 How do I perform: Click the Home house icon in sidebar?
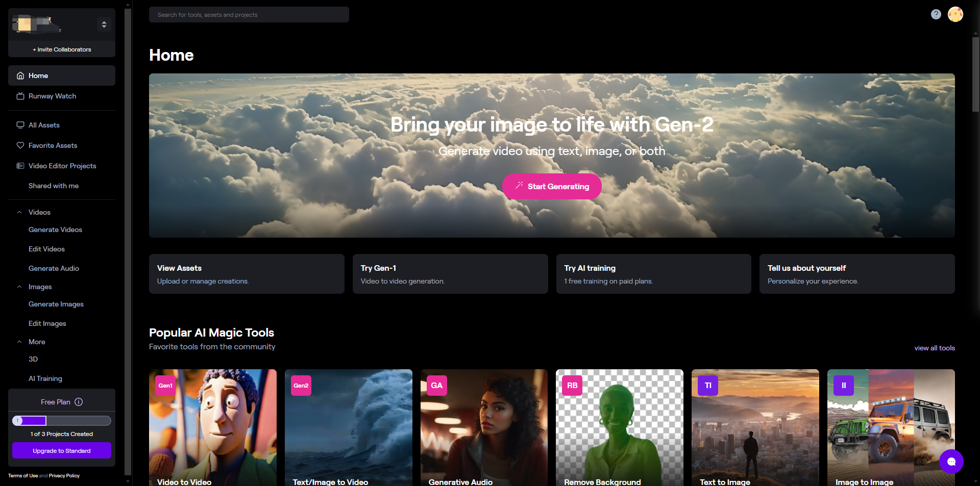(20, 75)
